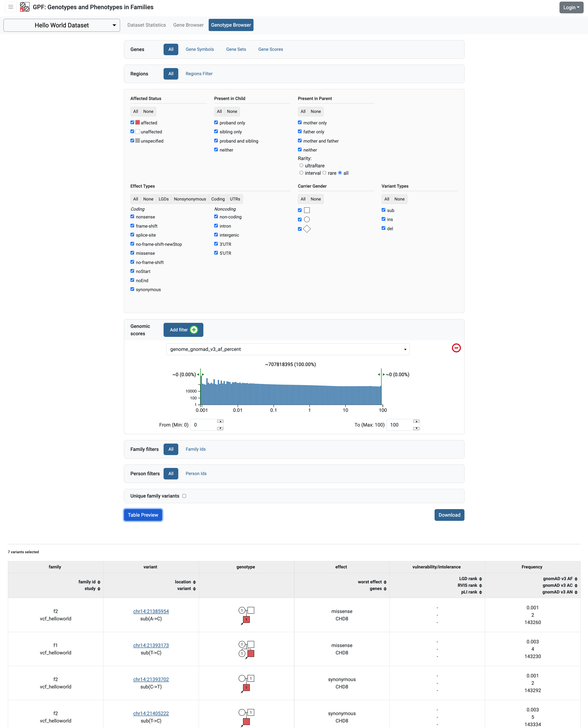Image resolution: width=588 pixels, height=728 pixels.
Task: Remove the genomic score filter (red minus icon)
Action: [456, 348]
